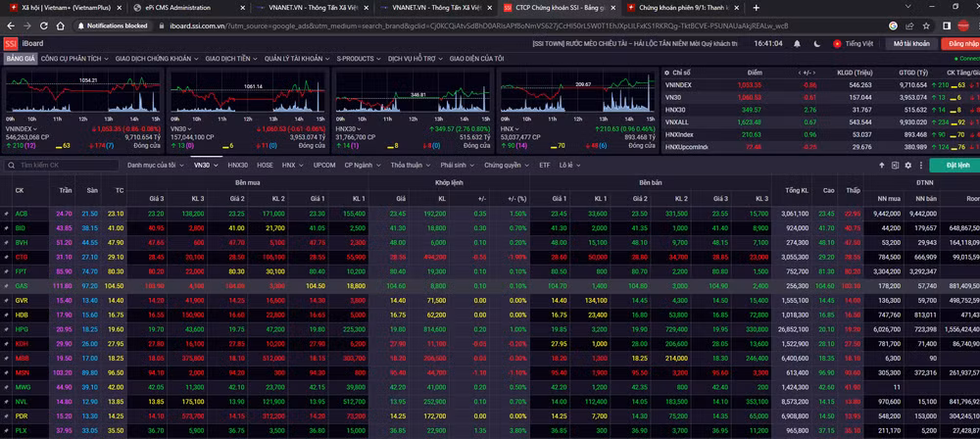
Task: Focus the Tìm kiếm CK search box
Action: [x=61, y=165]
